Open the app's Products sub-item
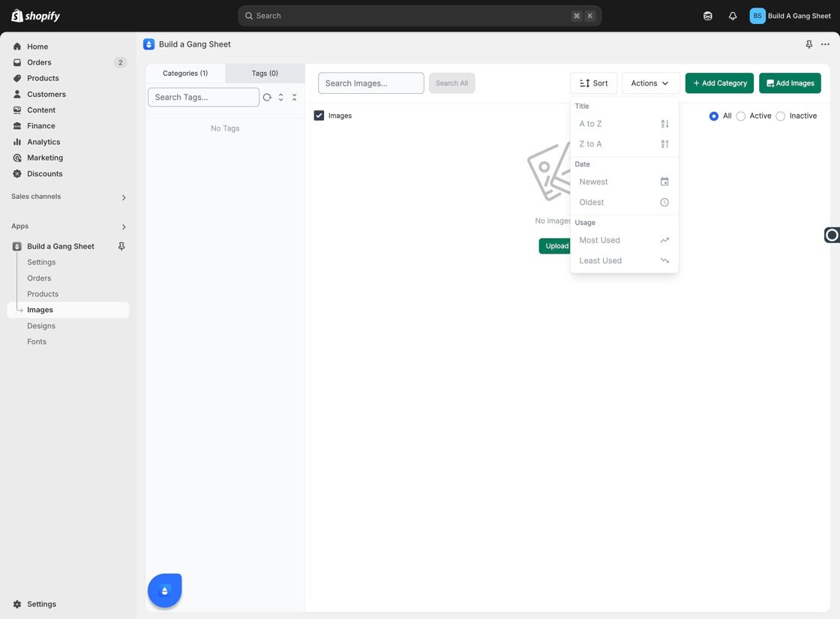Viewport: 840px width, 619px height. (43, 294)
